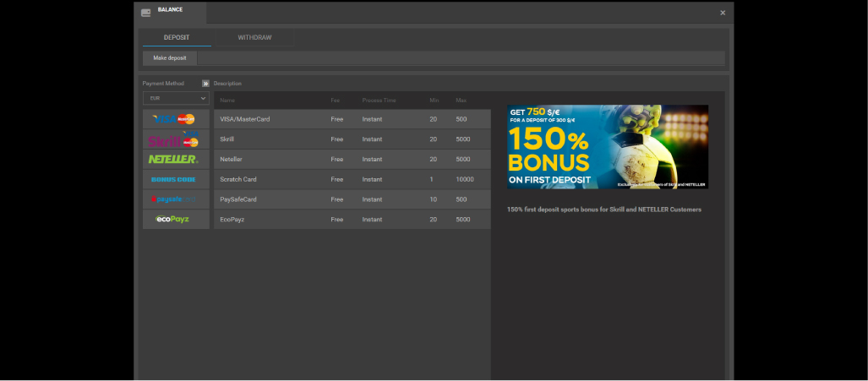Switch to the Deposit tab
Image resolution: width=868 pixels, height=381 pixels.
point(177,38)
